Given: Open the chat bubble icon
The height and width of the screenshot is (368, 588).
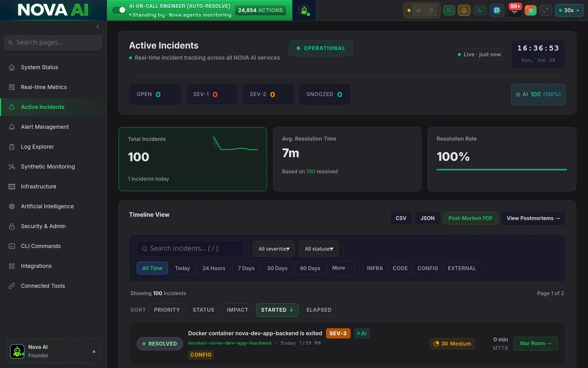Looking at the screenshot, I should click(497, 11).
